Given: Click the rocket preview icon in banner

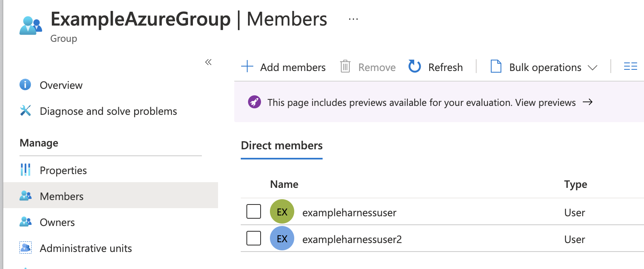Looking at the screenshot, I should (254, 102).
